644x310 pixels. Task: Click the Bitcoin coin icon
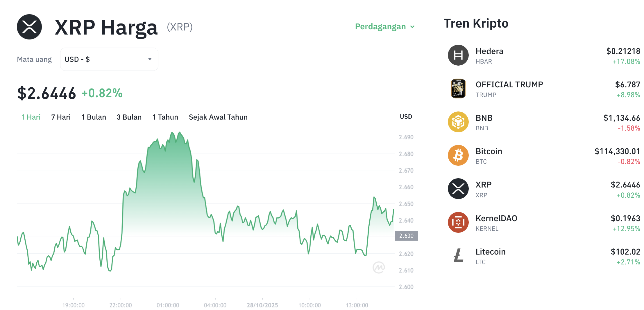click(x=458, y=155)
